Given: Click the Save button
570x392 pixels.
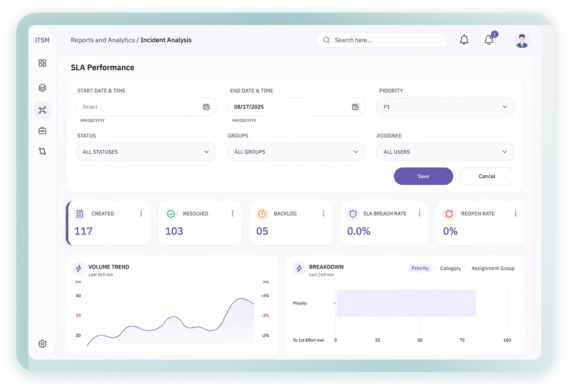Looking at the screenshot, I should [423, 176].
